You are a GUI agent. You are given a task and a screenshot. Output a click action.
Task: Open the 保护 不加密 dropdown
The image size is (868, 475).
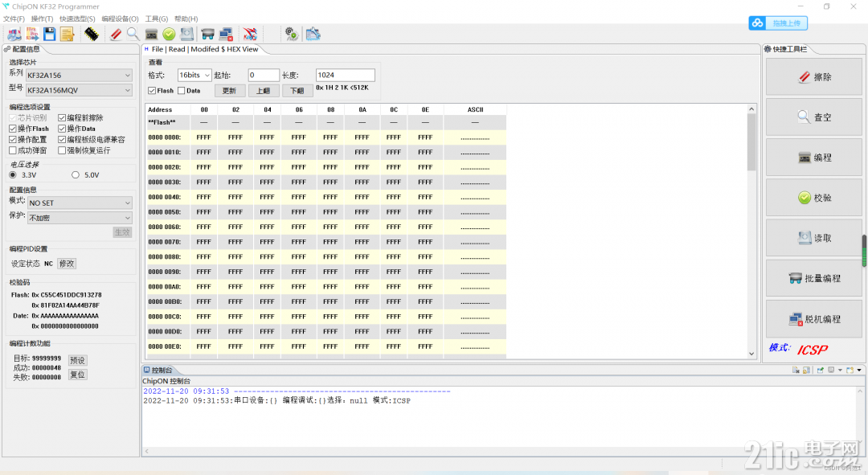80,218
